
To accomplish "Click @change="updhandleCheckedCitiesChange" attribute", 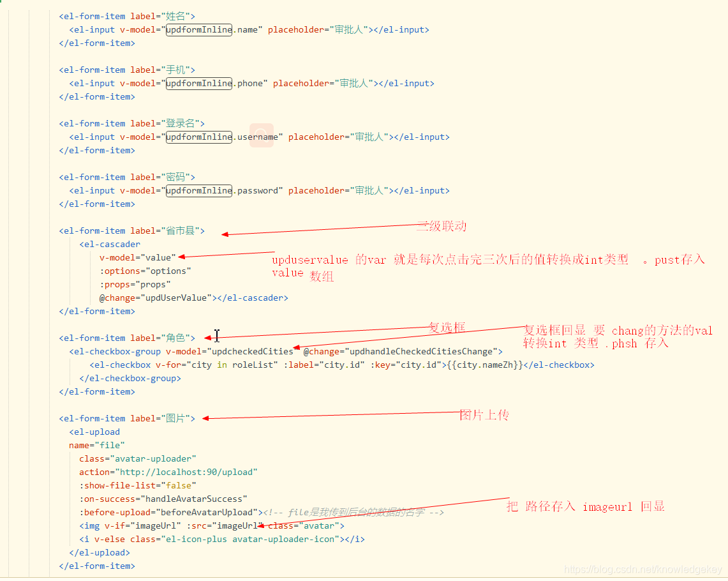I will (x=400, y=352).
